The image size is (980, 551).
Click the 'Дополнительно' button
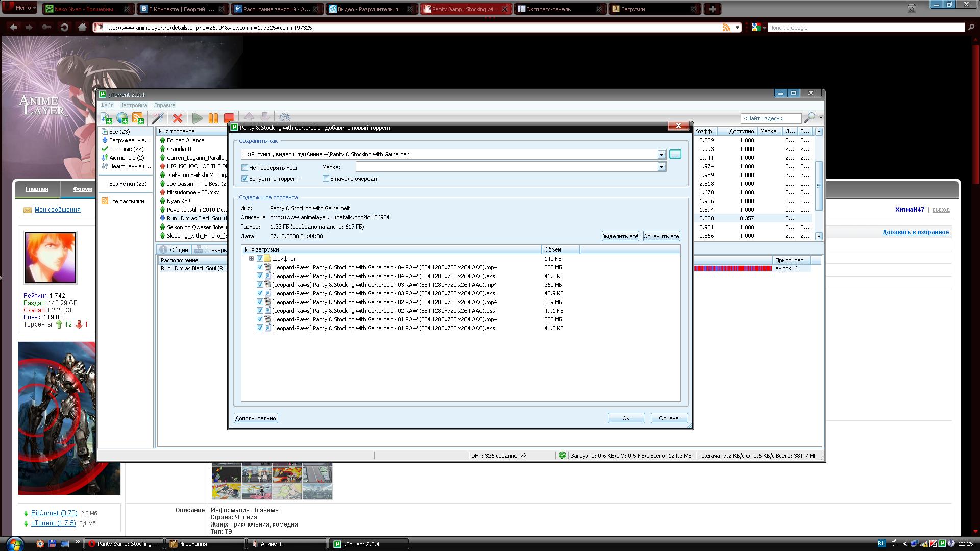[x=256, y=418]
